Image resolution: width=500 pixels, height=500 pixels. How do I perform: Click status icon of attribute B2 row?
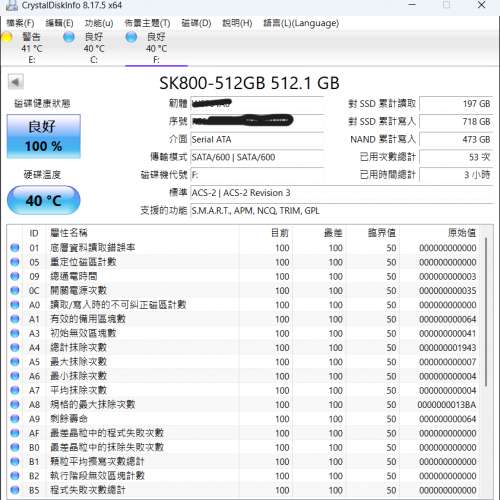tap(15, 476)
